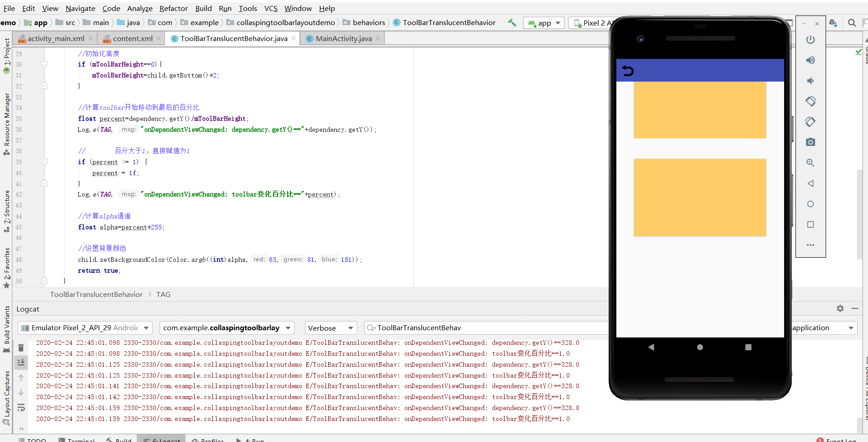Screen dimensions: 868x442
Task: Raise emulator volume with volume up icon
Action: tap(810, 60)
